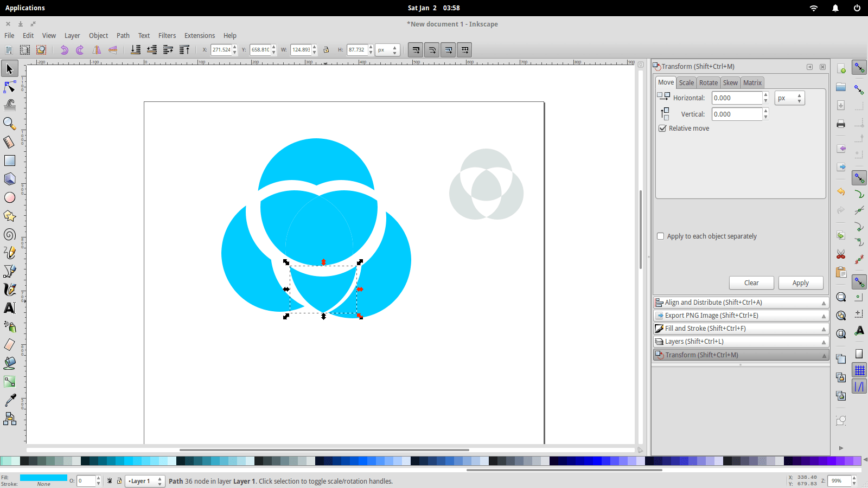Viewport: 868px width, 488px height.
Task: Open the Extensions menu
Action: [x=200, y=36]
